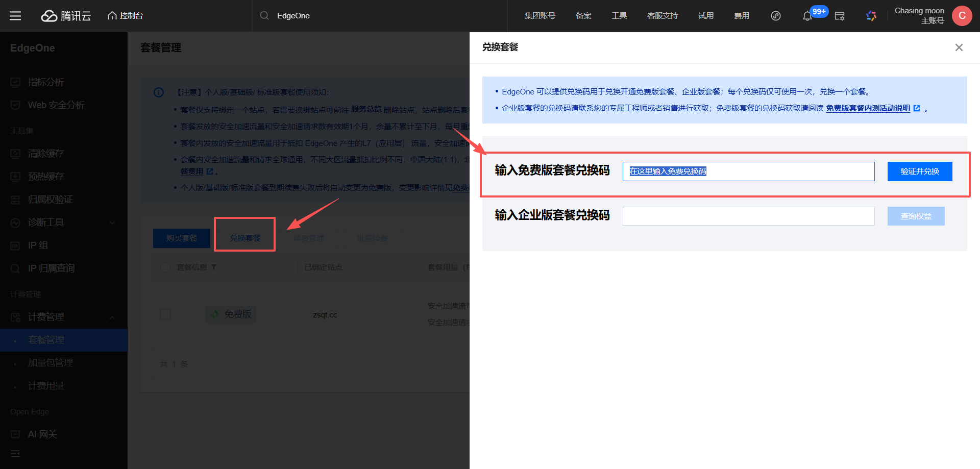This screenshot has width=980, height=469.
Task: Click the EdgeOne sidebar title
Action: point(33,48)
